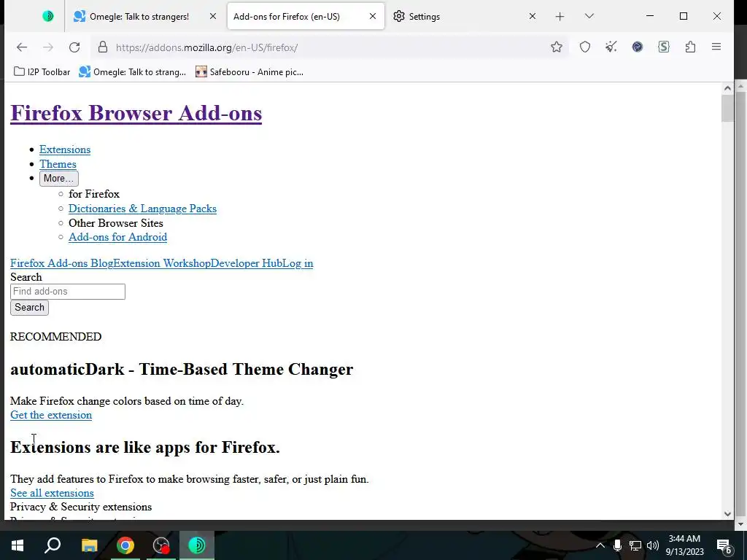747x560 pixels.
Task: Click the padlock site info icon
Action: click(102, 47)
